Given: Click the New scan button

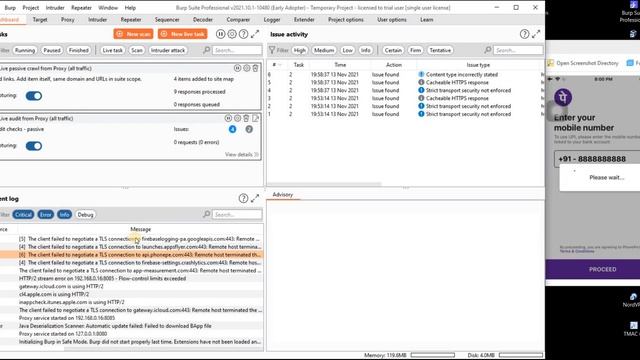Looking at the screenshot, I should click(x=133, y=34).
